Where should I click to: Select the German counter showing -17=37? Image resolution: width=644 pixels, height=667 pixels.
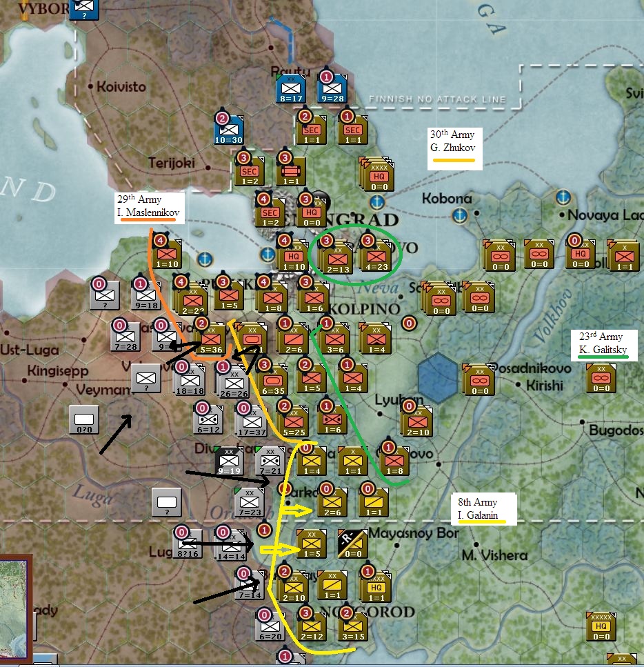[252, 422]
